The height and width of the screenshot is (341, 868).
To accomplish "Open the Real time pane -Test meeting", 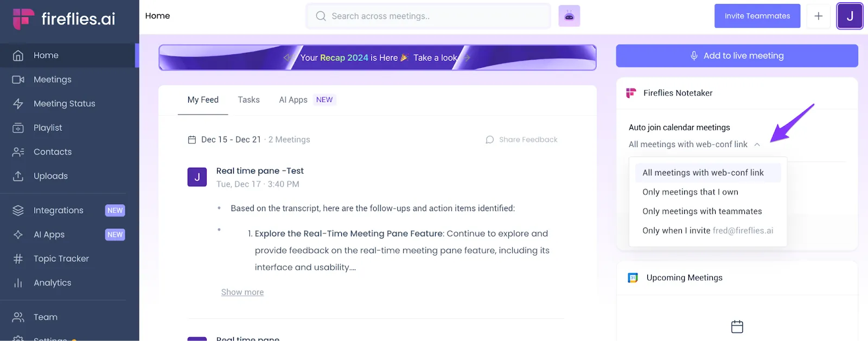I will (x=260, y=171).
